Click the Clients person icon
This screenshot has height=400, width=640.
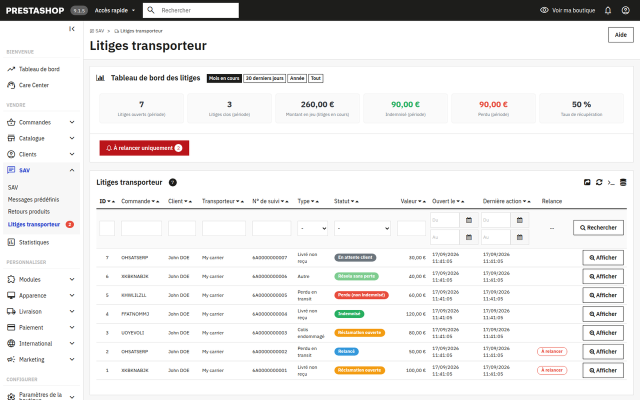(11, 154)
